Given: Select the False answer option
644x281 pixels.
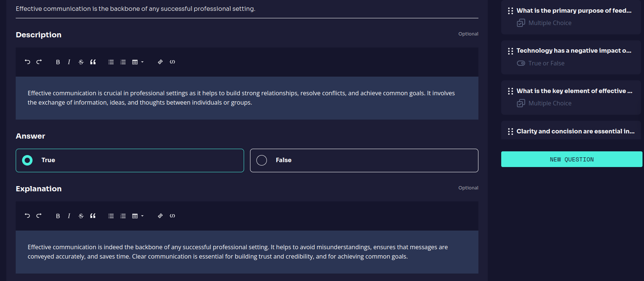Looking at the screenshot, I should [364, 160].
